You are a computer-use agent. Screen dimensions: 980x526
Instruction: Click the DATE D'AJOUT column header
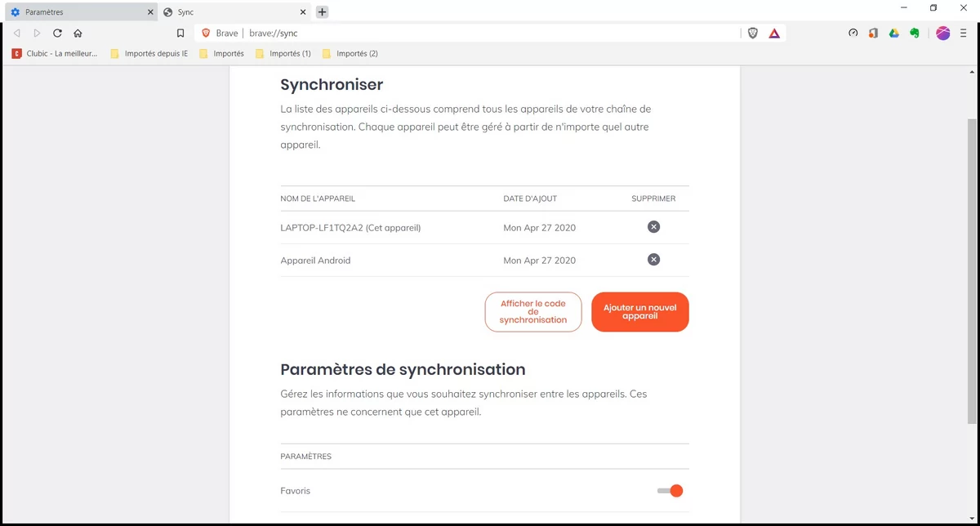pos(530,198)
